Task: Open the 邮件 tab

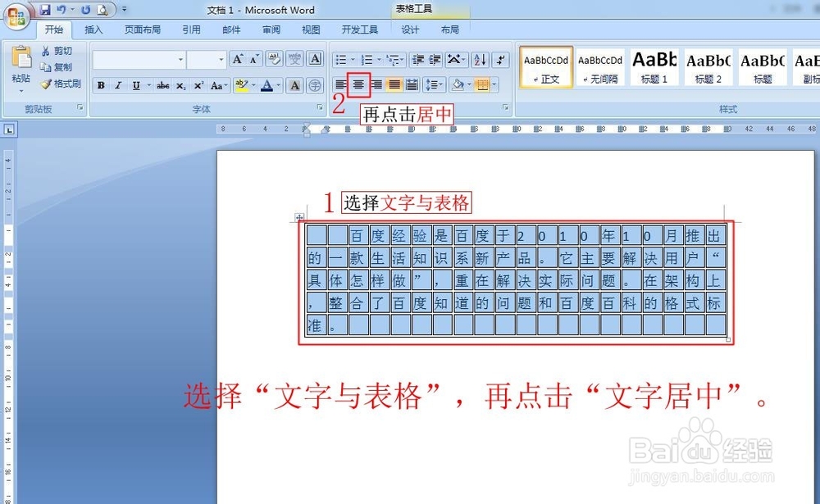Action: click(x=231, y=30)
